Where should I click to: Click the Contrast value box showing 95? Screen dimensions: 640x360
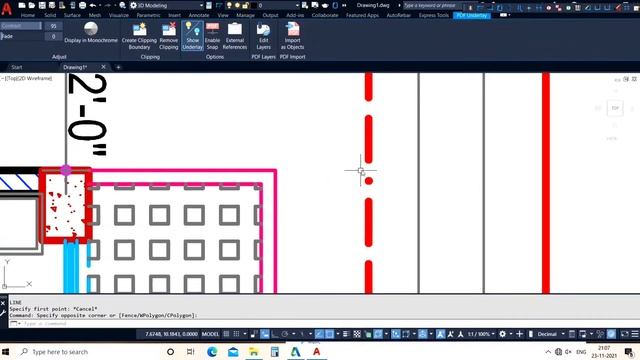pyautogui.click(x=53, y=26)
